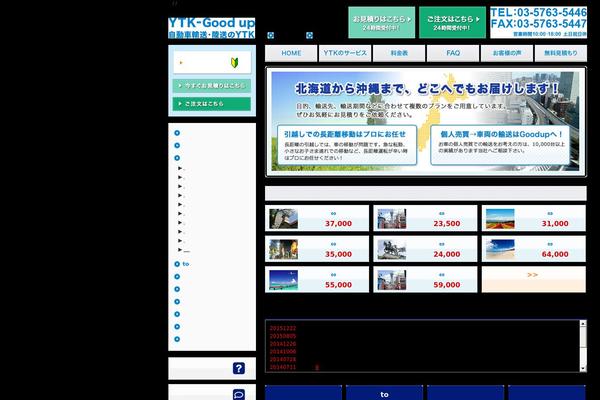Viewport: 600px width, 400px height.
Task: Click the 北海道から沖縄まで banner headline
Action: click(x=427, y=89)
